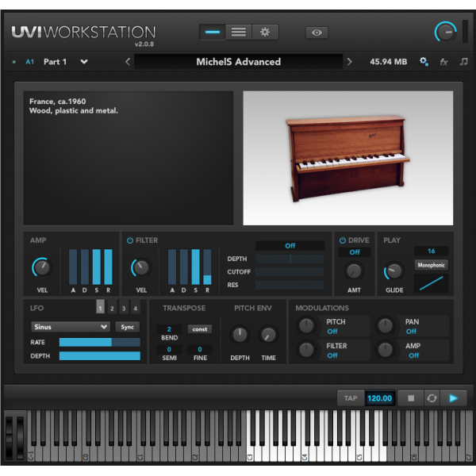Open the Sinus waveform dropdown
Screen dimensions: 476x476
pos(71,327)
